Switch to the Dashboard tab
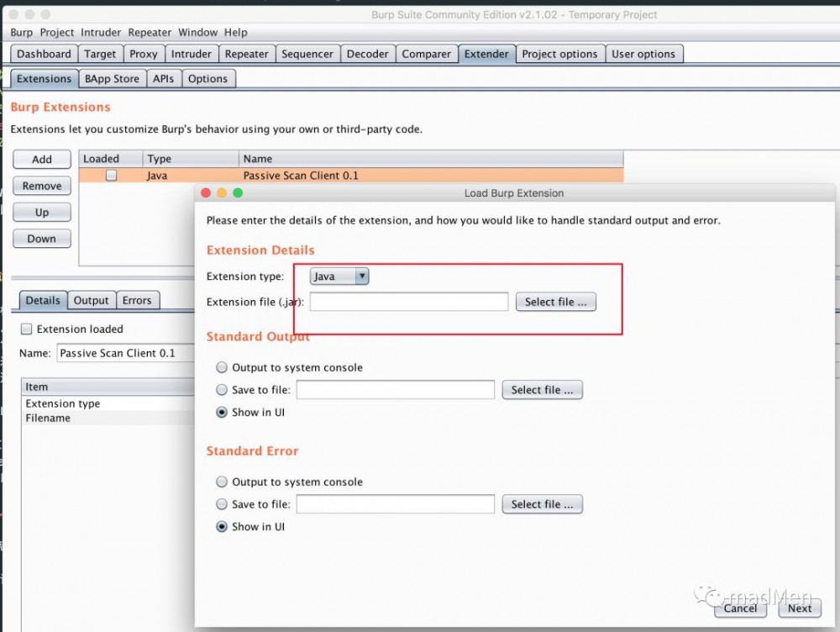This screenshot has height=632, width=840. tap(44, 54)
